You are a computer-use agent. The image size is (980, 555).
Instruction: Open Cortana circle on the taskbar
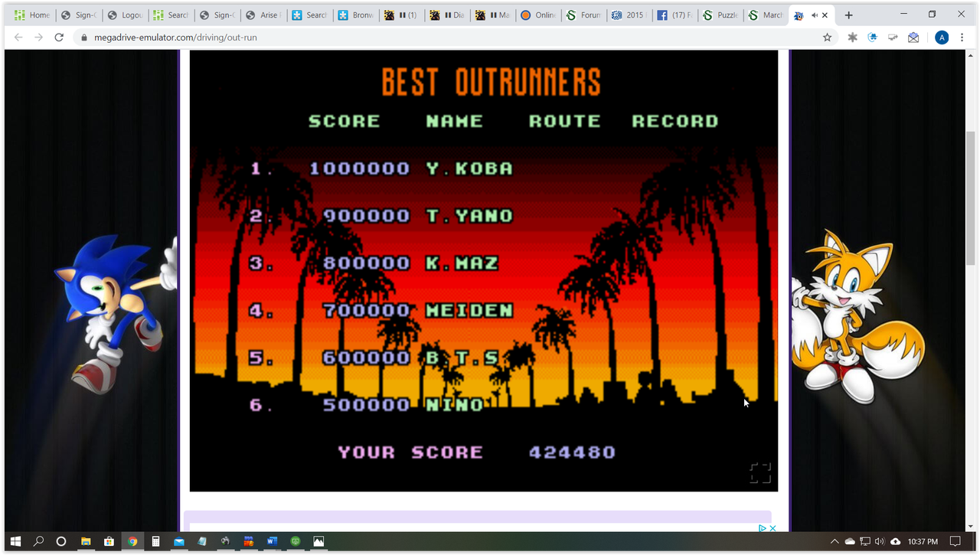pyautogui.click(x=62, y=541)
